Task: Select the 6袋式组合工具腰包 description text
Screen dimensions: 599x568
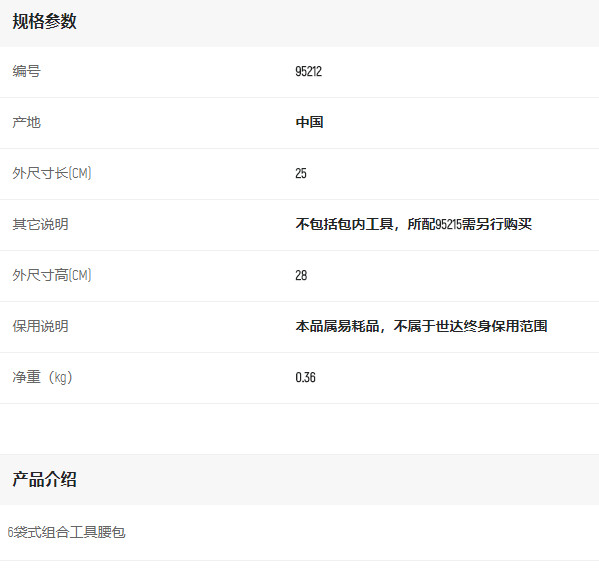Action: 66,532
